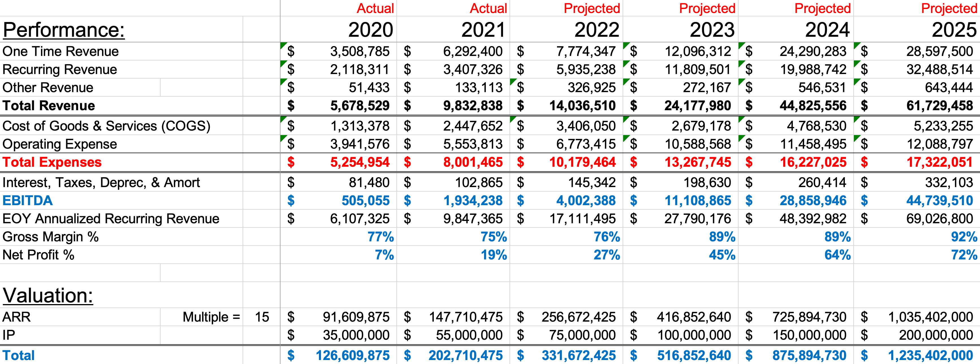
Task: Select the 2022 Operating Expense cell
Action: click(x=586, y=144)
